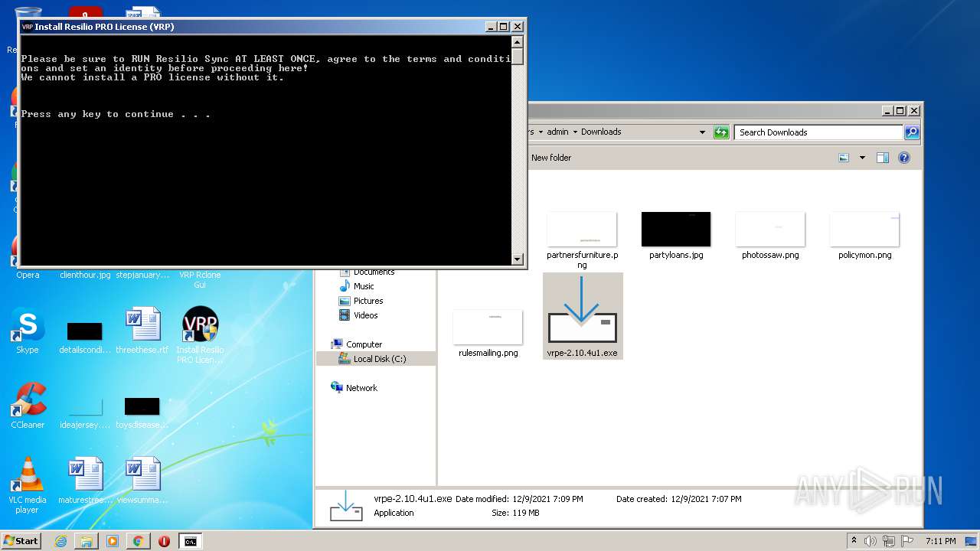Open Documents library in navigation pane
The width and height of the screenshot is (980, 551).
(374, 272)
